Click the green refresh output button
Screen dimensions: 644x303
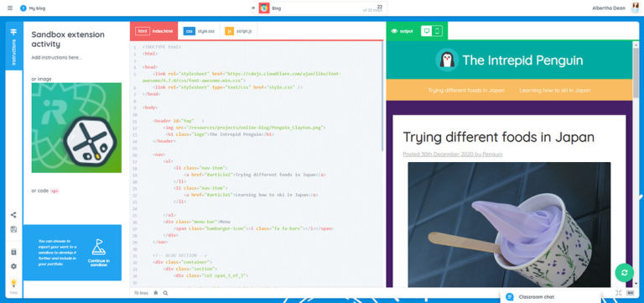point(624,273)
